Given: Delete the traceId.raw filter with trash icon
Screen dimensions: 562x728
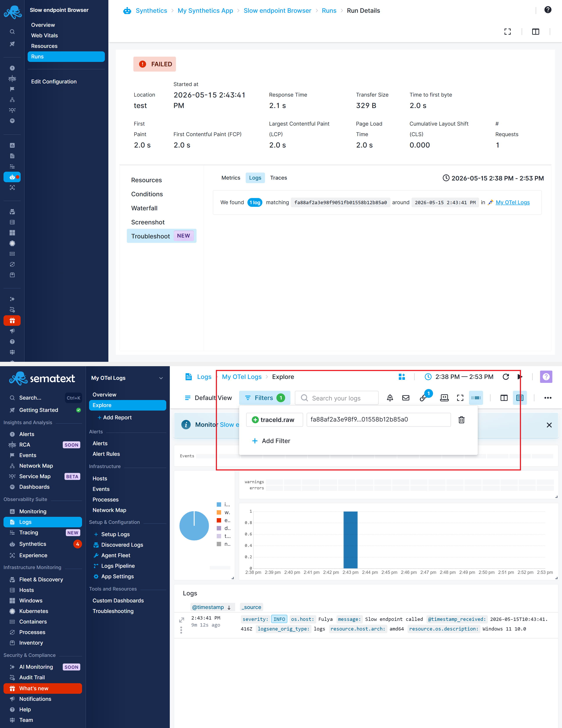Looking at the screenshot, I should click(461, 420).
